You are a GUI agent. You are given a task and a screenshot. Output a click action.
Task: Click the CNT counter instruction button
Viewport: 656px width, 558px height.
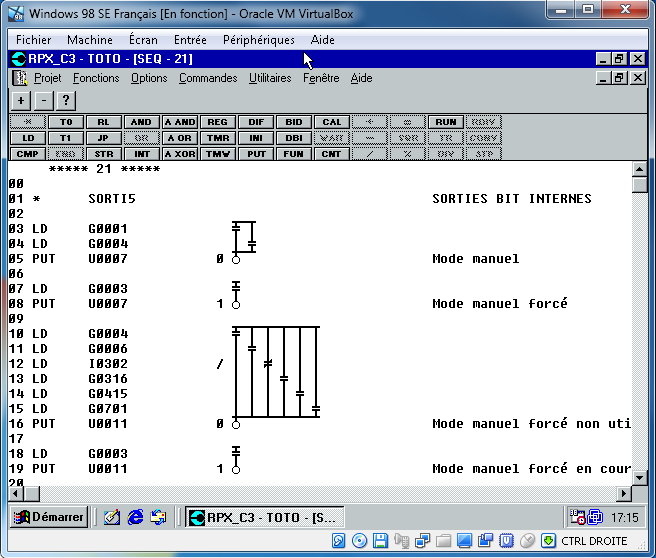(331, 154)
